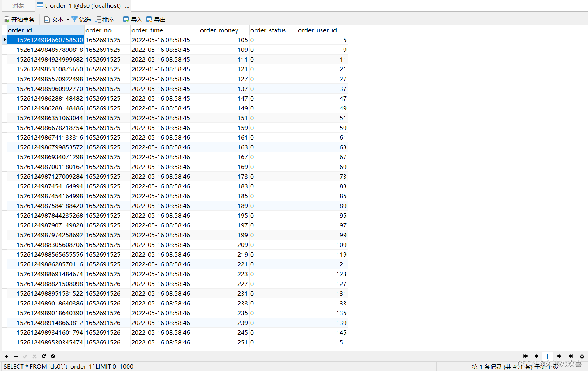Viewport: 588px width, 371px height.
Task: Click the SELECT * FROM query status text
Action: 68,366
